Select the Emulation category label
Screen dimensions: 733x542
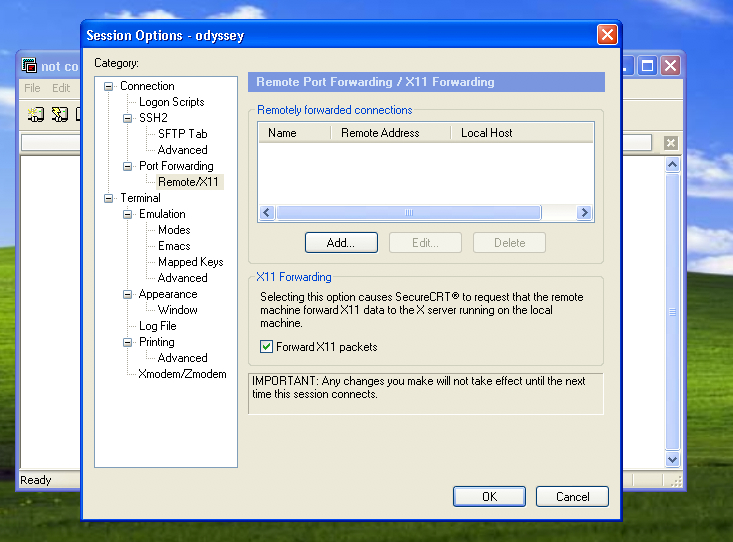[162, 214]
